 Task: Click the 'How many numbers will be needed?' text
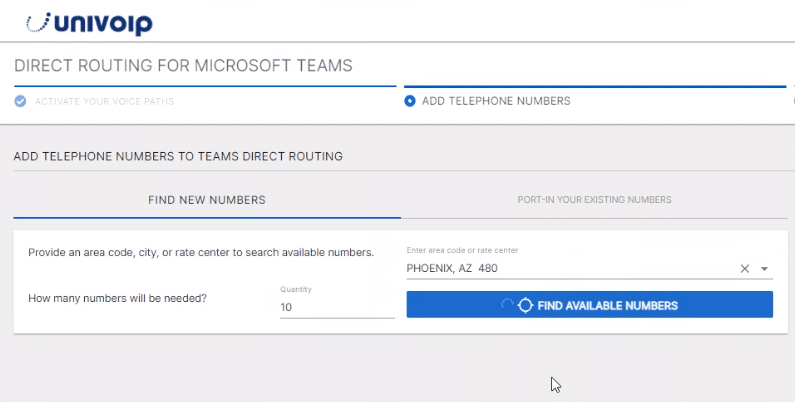coord(117,298)
